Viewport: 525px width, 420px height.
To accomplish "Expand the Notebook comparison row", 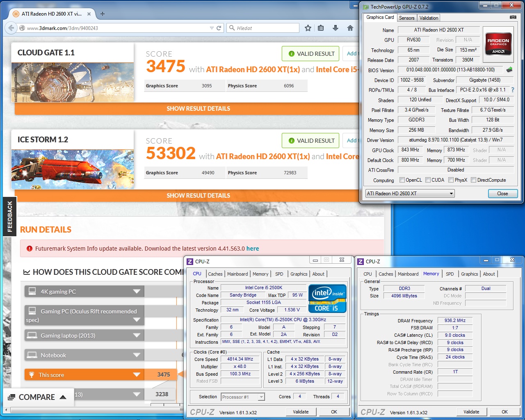I will click(x=137, y=355).
